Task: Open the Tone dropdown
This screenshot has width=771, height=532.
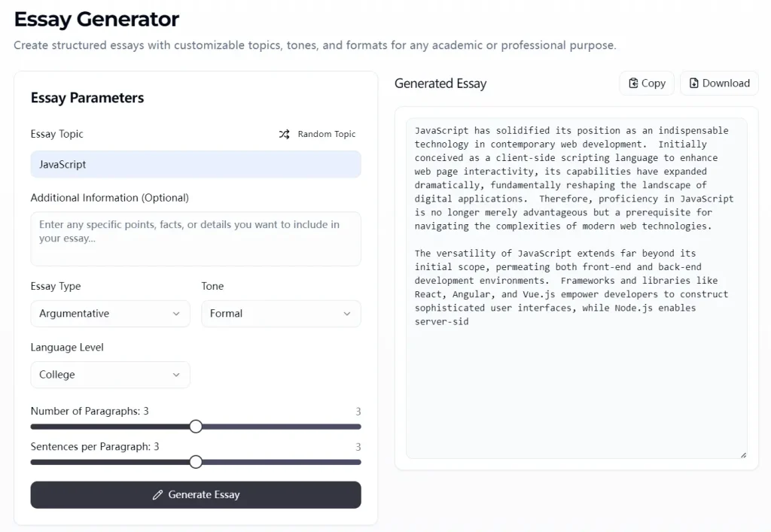Action: pyautogui.click(x=281, y=313)
